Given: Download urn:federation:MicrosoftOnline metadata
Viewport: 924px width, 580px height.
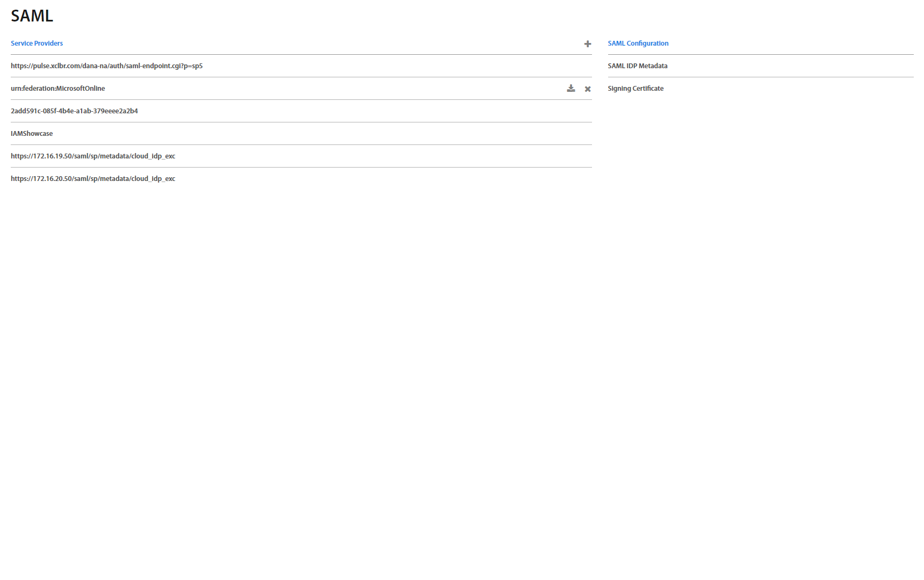Looking at the screenshot, I should [x=571, y=89].
